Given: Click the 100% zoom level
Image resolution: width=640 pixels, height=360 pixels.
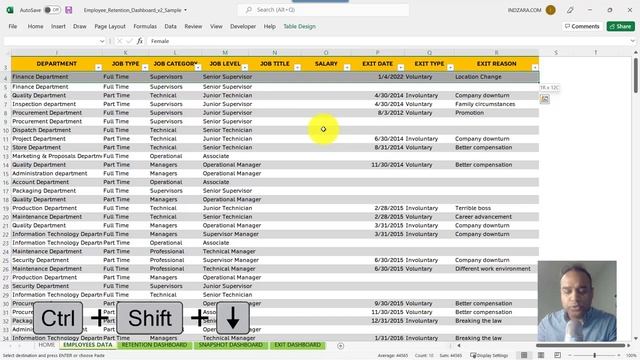Looking at the screenshot, I should [631, 356].
